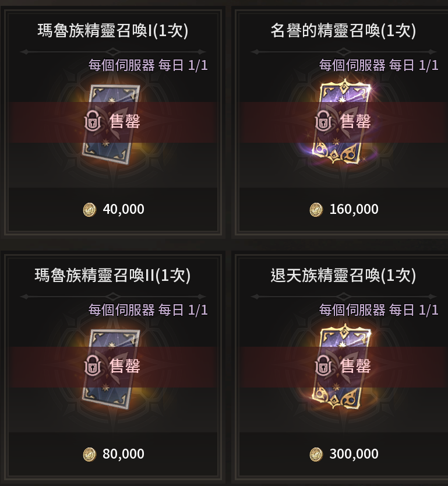Click 售罄 label on the 退天族精靈召喚 card
The width and height of the screenshot is (448, 486).
(355, 366)
